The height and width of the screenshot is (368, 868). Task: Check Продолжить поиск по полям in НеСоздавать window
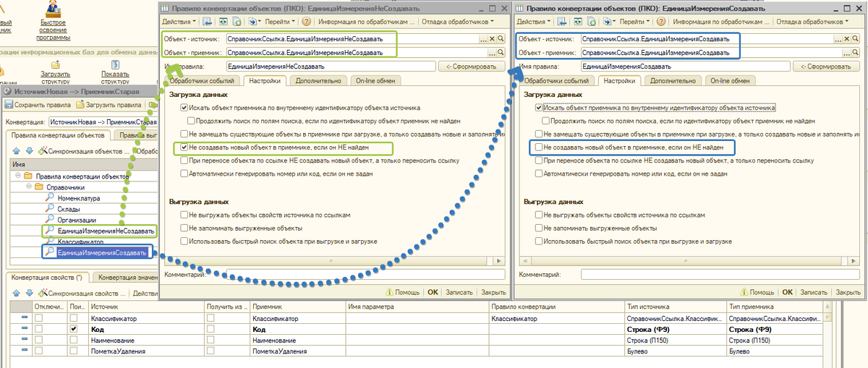click(x=192, y=121)
